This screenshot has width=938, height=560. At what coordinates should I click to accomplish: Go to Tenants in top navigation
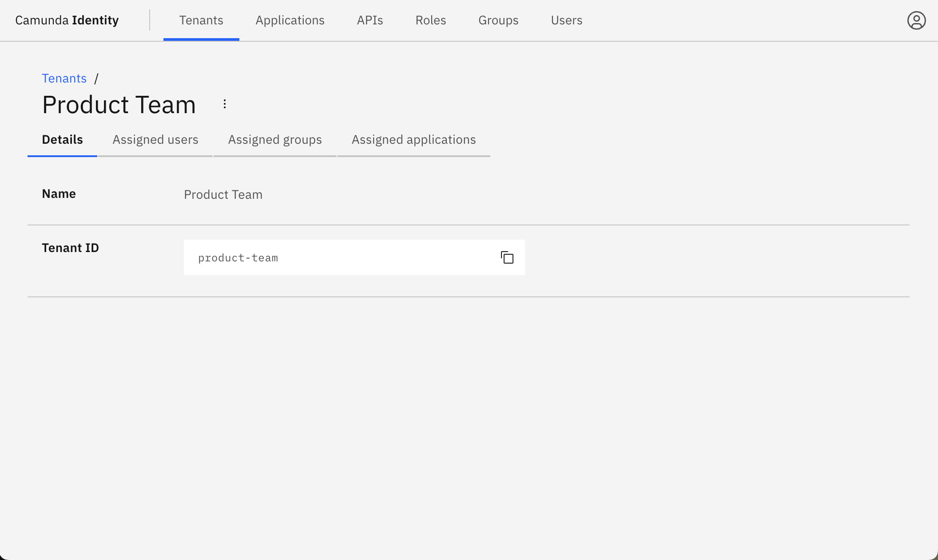(201, 20)
